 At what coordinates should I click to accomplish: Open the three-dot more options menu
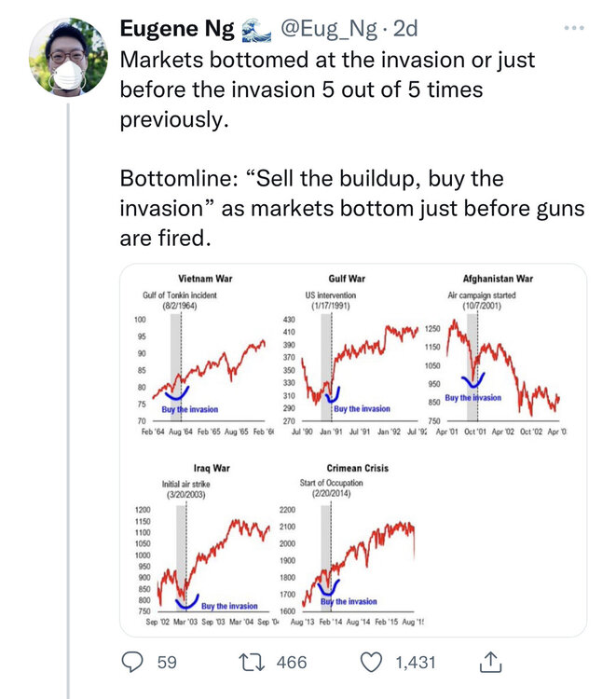574,29
